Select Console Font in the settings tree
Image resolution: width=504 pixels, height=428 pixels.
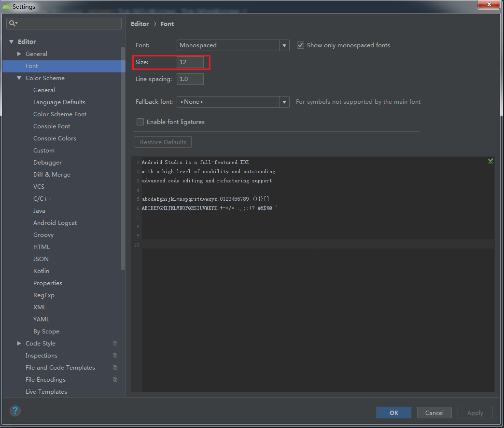[52, 126]
